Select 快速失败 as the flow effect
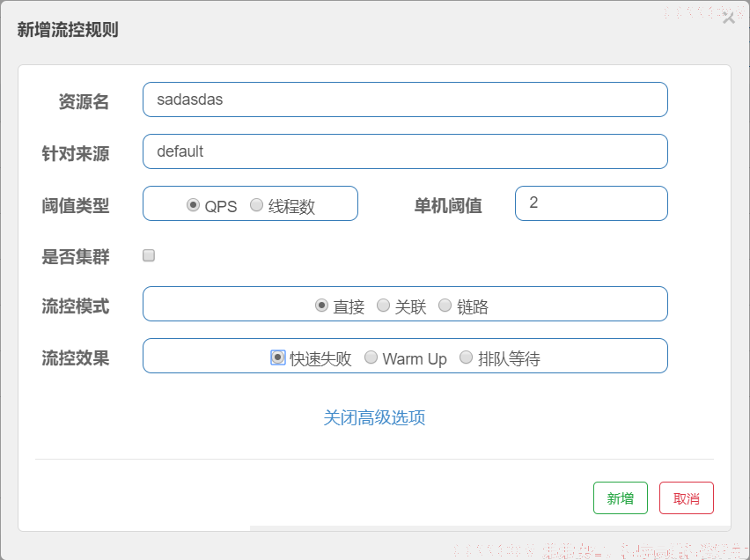 [278, 357]
